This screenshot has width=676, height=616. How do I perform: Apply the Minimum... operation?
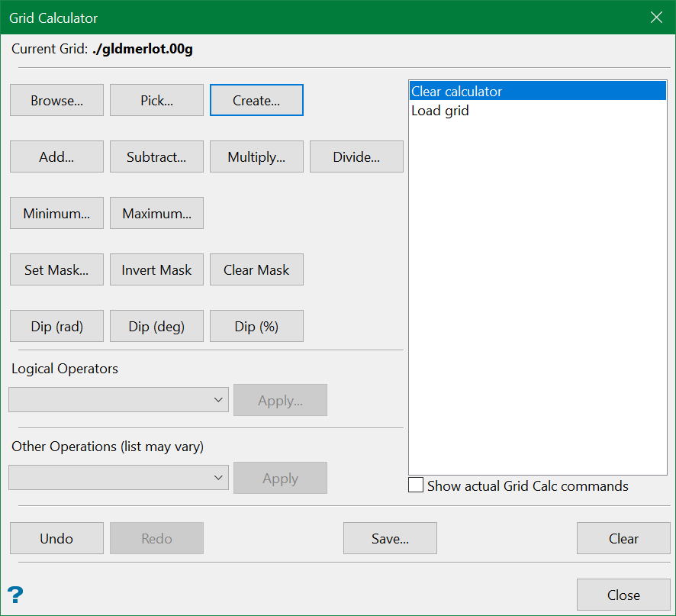point(56,214)
